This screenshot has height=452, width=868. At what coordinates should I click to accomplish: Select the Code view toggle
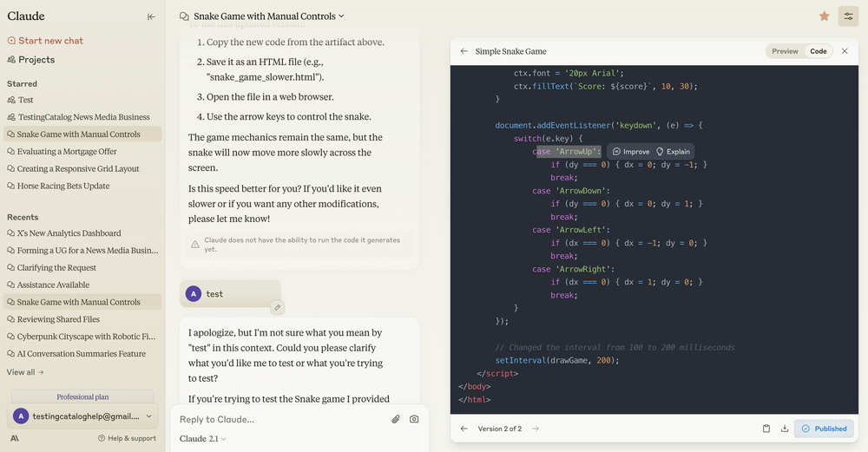(818, 51)
